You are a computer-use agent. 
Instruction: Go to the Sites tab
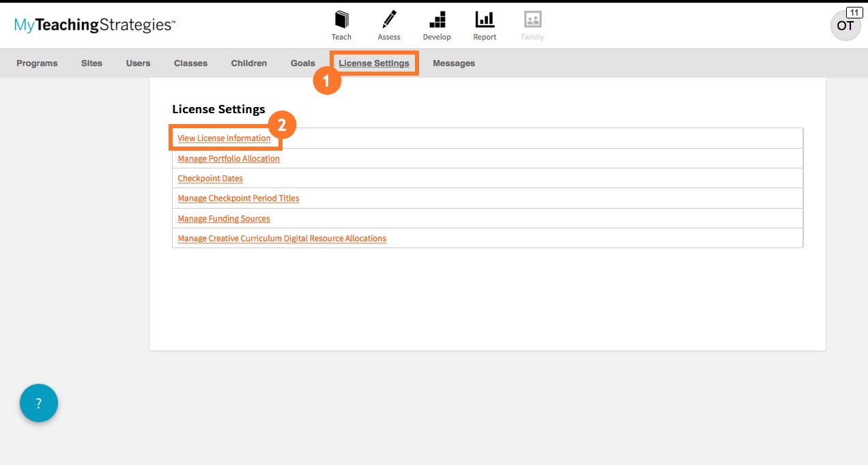[91, 63]
